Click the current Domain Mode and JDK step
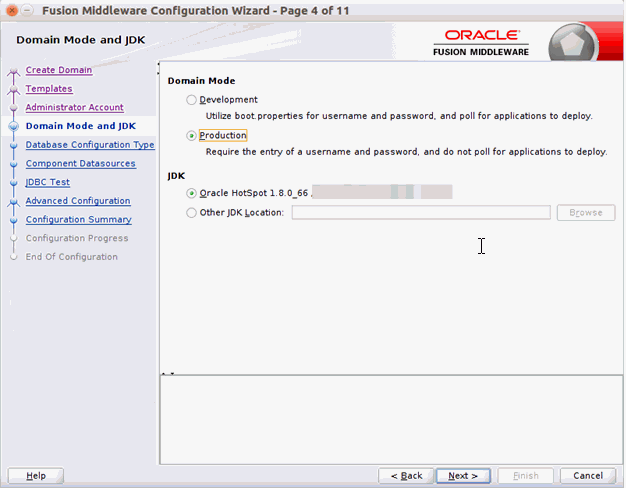The height and width of the screenshot is (488, 626). click(81, 126)
